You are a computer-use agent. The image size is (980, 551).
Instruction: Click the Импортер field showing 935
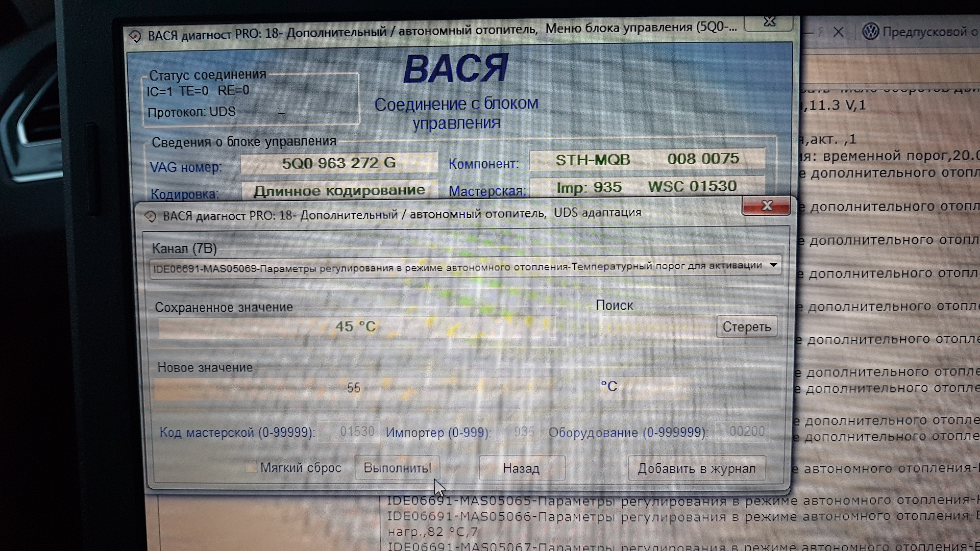tap(517, 432)
